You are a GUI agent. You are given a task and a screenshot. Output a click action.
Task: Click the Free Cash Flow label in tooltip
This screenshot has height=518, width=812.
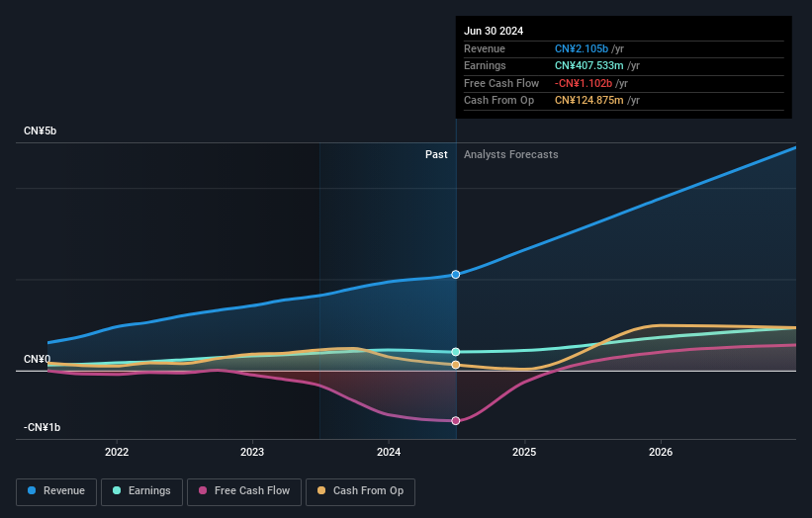[x=501, y=83]
